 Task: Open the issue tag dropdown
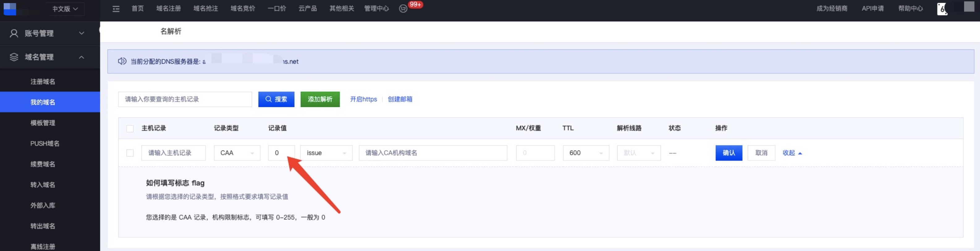click(326, 153)
